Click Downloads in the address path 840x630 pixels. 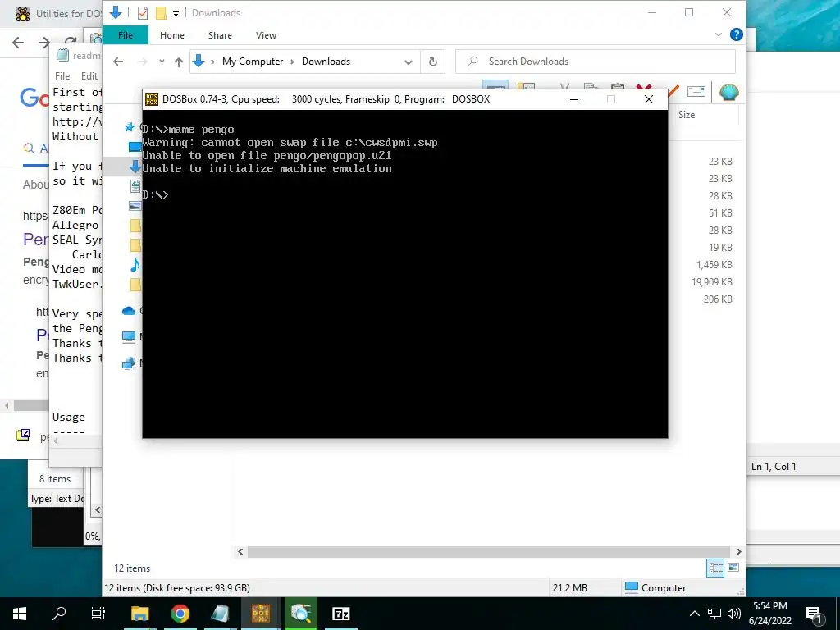coord(326,62)
